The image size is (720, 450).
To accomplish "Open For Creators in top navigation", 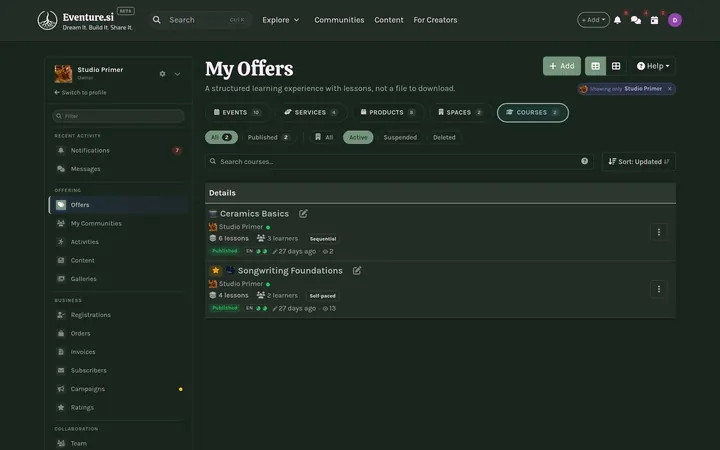I will pos(435,20).
